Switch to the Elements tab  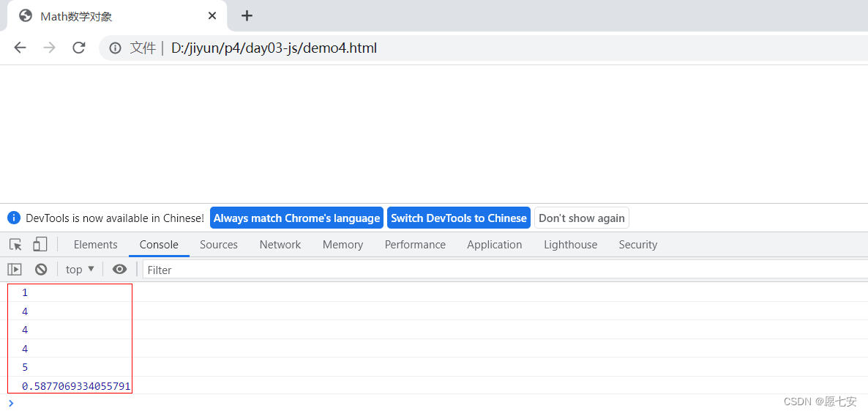(96, 245)
